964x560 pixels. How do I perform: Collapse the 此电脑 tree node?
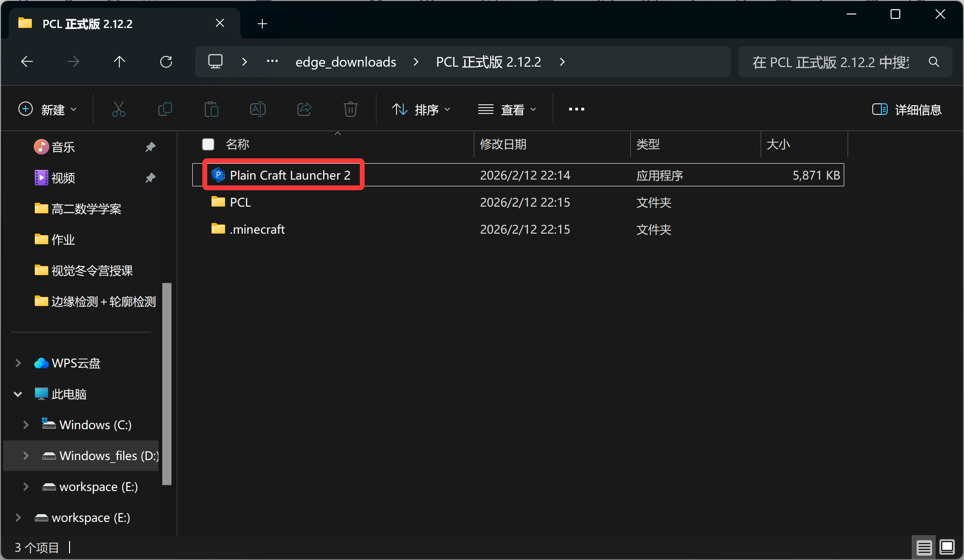(x=18, y=394)
